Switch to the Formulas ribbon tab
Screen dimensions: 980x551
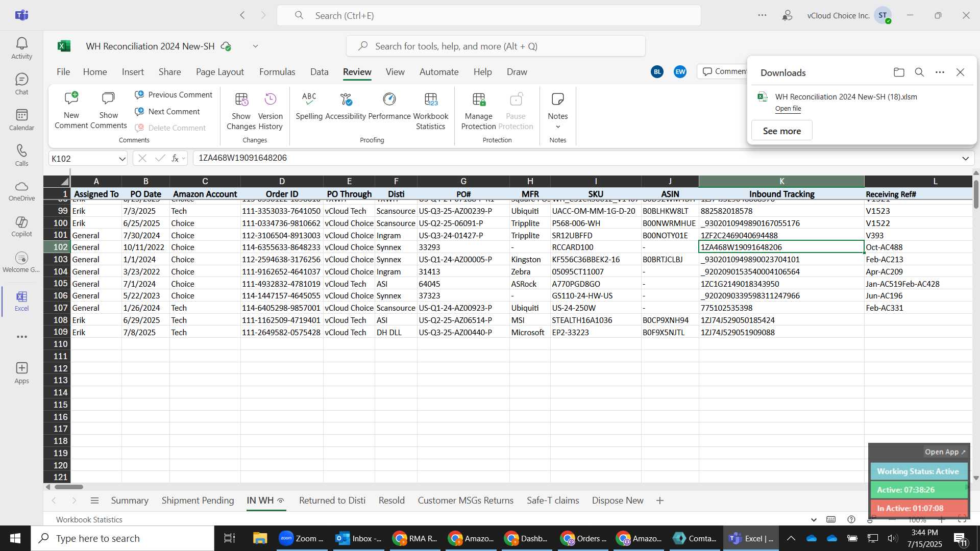[x=277, y=72]
